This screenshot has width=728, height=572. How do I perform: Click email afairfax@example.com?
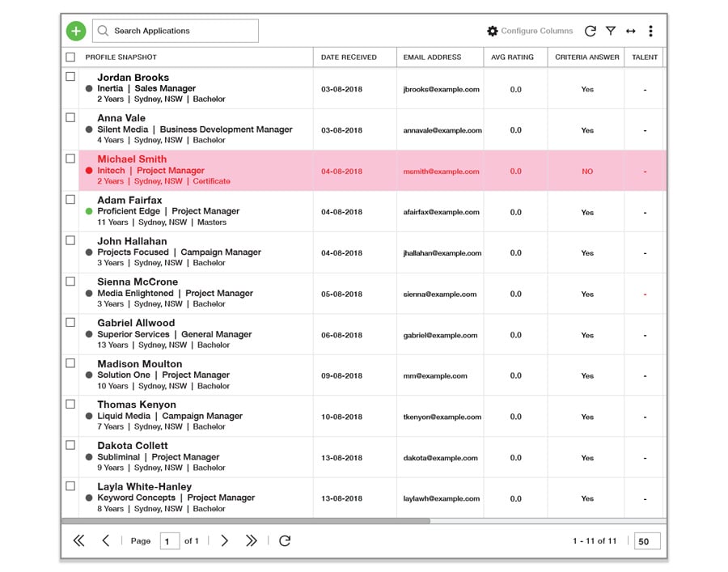coord(441,212)
